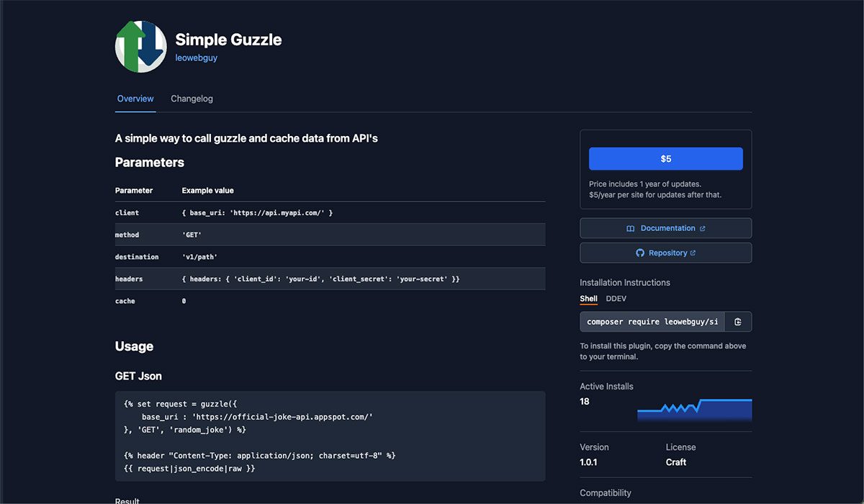This screenshot has width=864, height=504.
Task: Click the external-link icon after Documentation
Action: [x=703, y=228]
